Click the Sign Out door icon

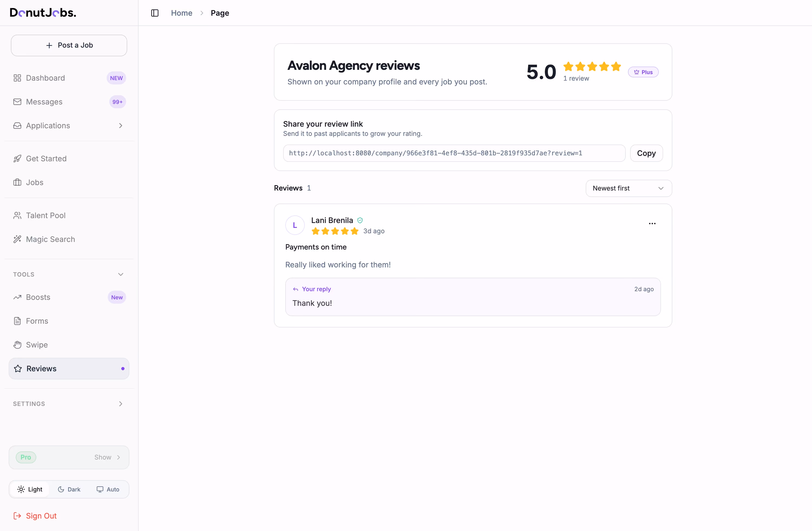17,516
